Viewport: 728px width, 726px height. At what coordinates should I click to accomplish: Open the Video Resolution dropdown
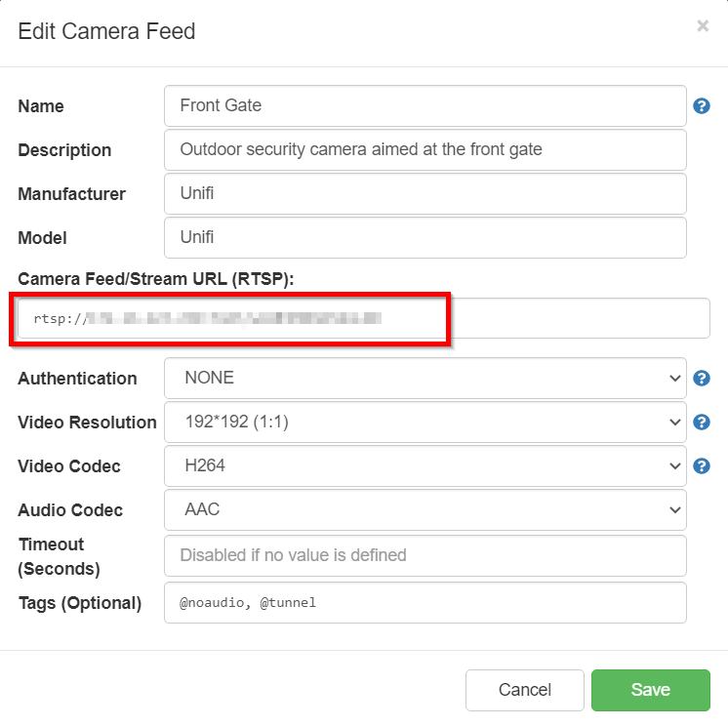click(x=425, y=423)
